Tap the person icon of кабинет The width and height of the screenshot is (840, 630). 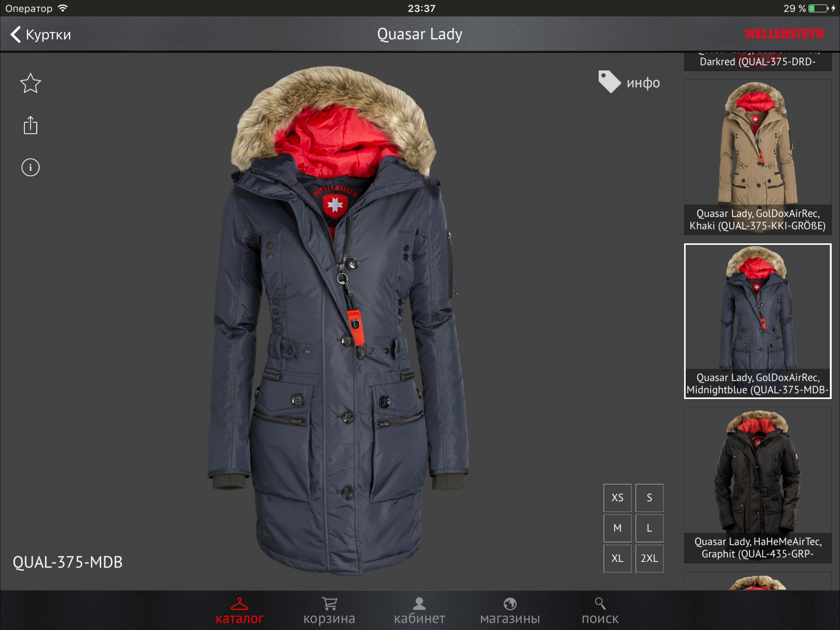(419, 604)
